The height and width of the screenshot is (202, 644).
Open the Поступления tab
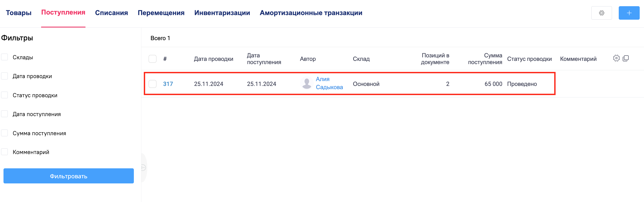point(63,12)
